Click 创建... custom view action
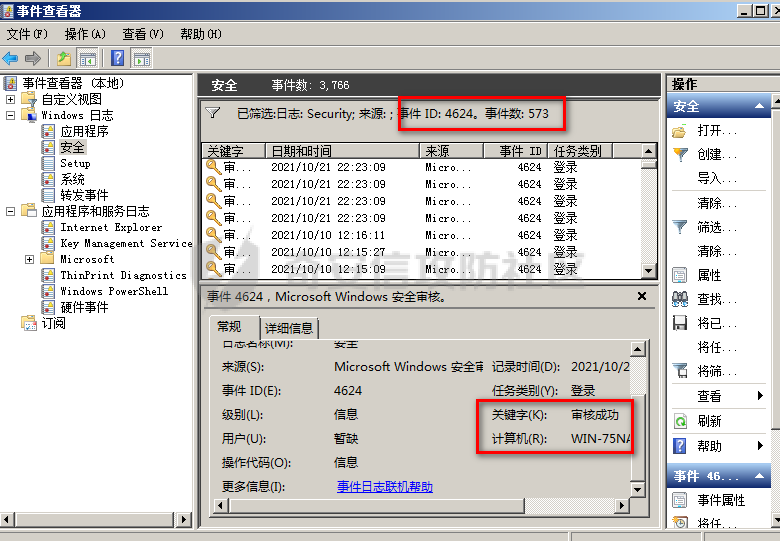 click(x=716, y=155)
